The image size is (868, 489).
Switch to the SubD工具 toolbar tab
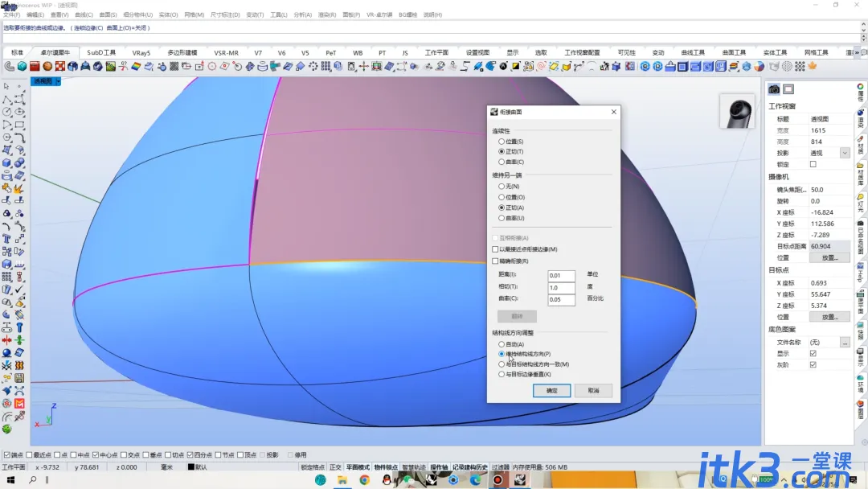[x=101, y=52]
